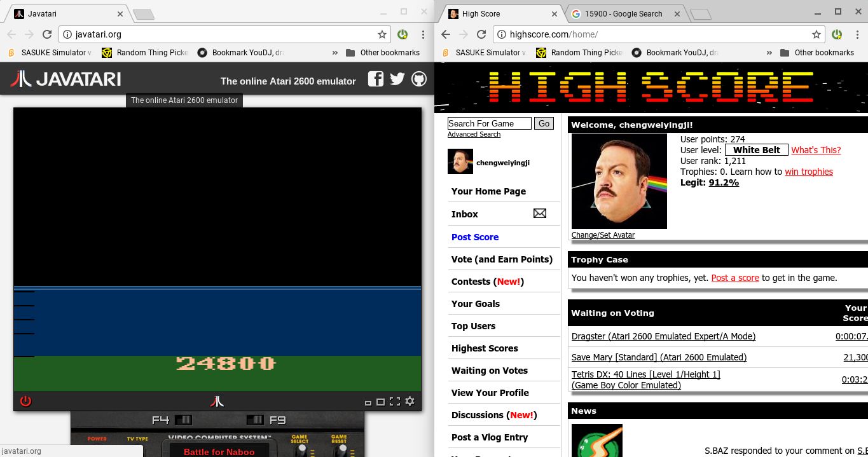Follow the win trophies link
Screen dimensions: 868x457
click(809, 172)
